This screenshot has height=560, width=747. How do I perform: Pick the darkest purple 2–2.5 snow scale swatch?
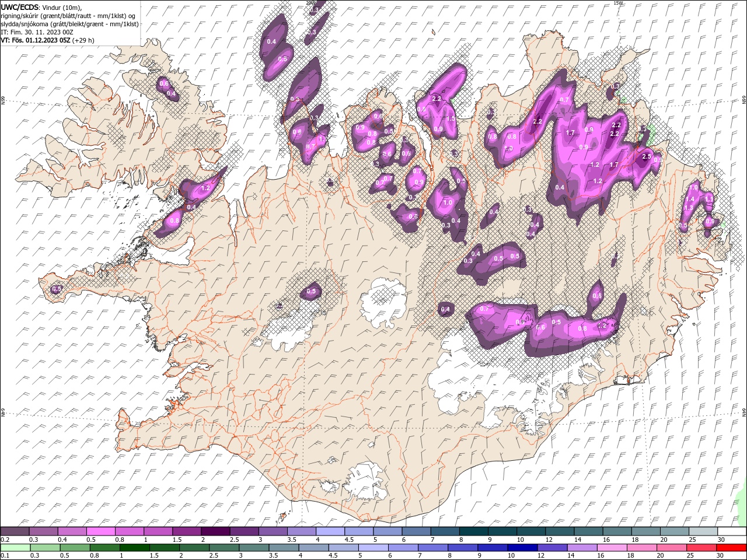point(215,531)
